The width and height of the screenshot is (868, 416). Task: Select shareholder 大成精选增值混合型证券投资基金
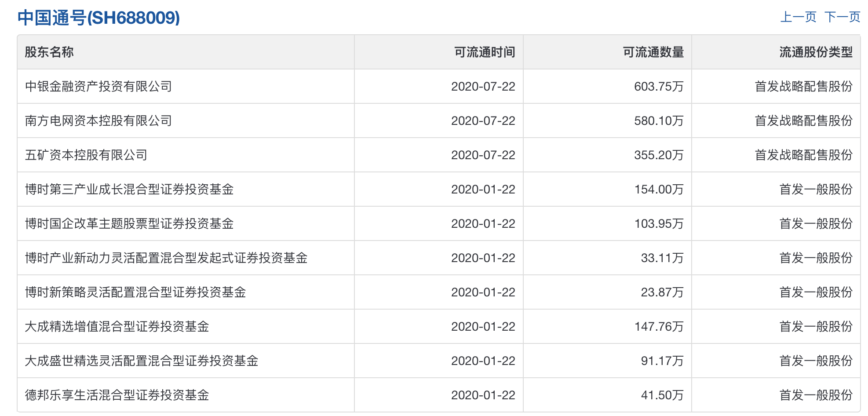pyautogui.click(x=117, y=326)
